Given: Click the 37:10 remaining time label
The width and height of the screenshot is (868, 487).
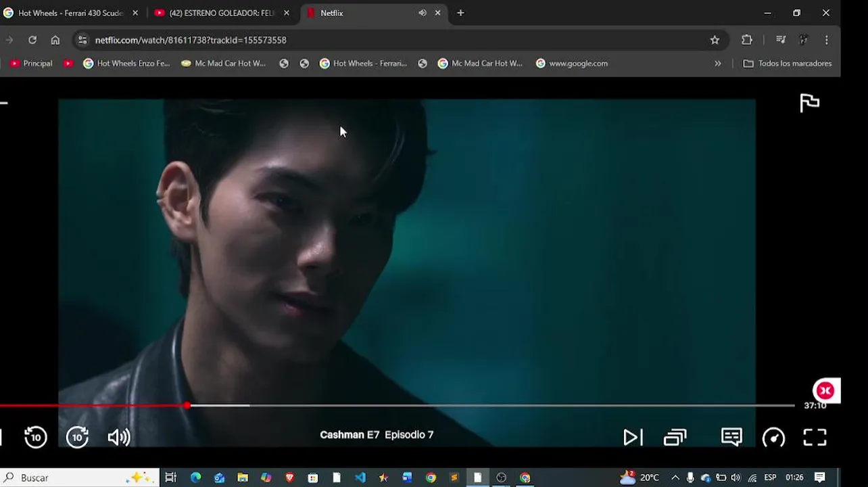Looking at the screenshot, I should click(x=815, y=406).
